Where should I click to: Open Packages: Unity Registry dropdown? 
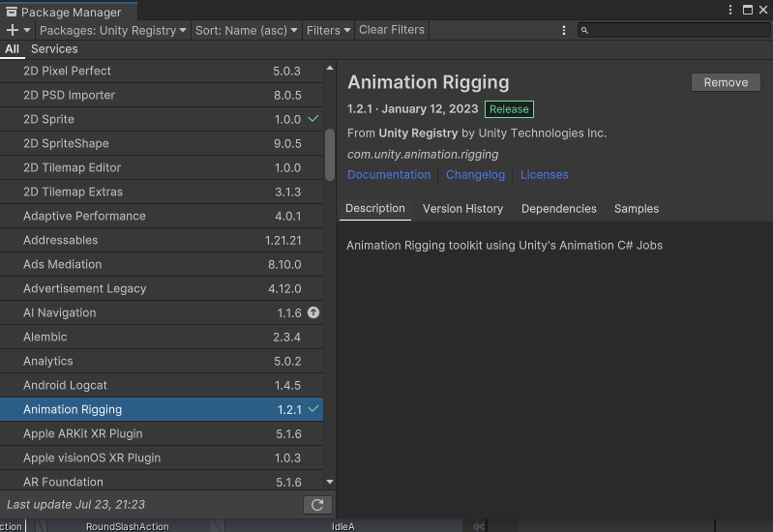[113, 30]
